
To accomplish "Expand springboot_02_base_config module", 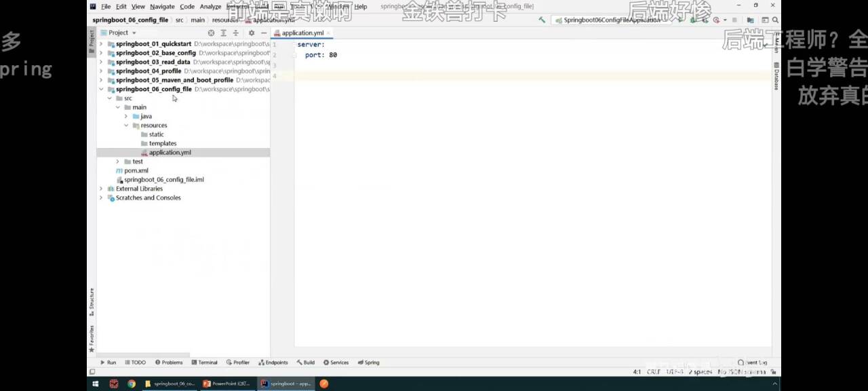I will pyautogui.click(x=101, y=53).
